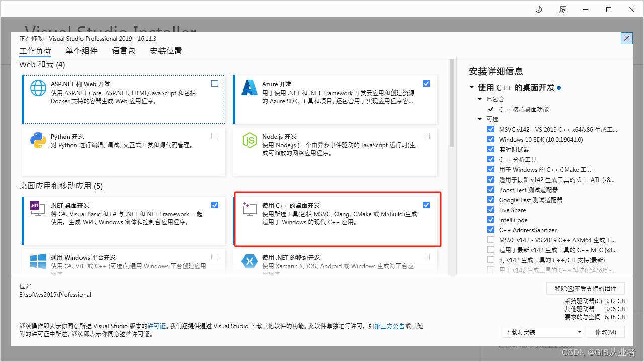Uncheck the C++ 分析工具 option
Image resolution: width=644 pixels, height=362 pixels.
[x=491, y=159]
